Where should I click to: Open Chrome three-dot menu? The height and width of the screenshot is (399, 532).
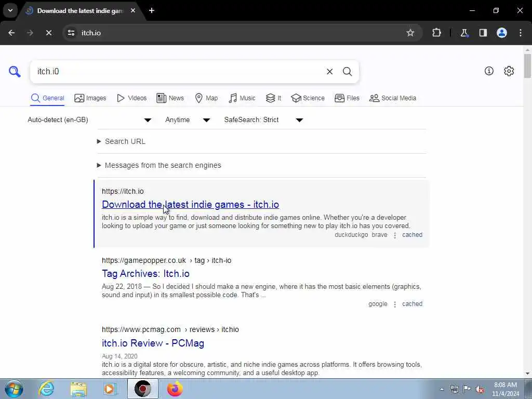[x=521, y=33]
